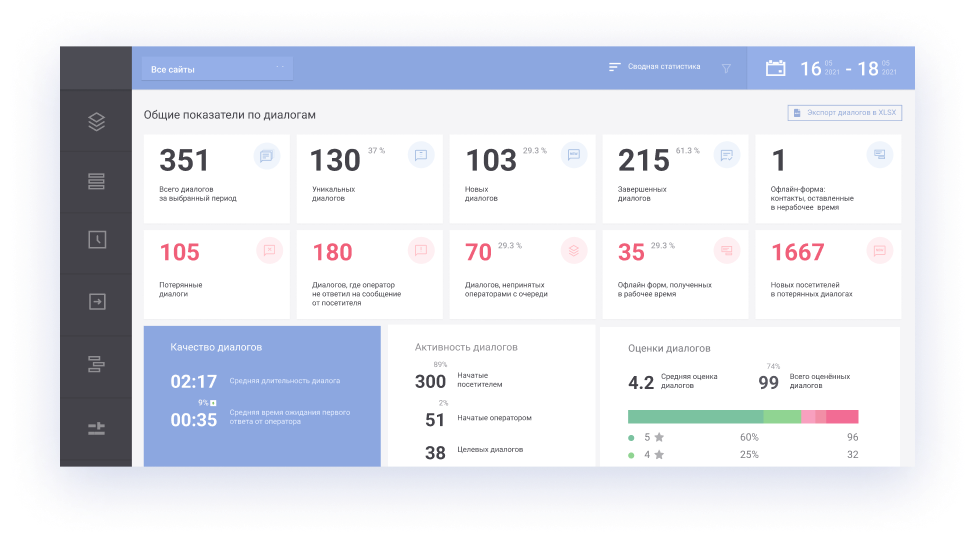Click the green segment of the ratings bar

pos(695,416)
